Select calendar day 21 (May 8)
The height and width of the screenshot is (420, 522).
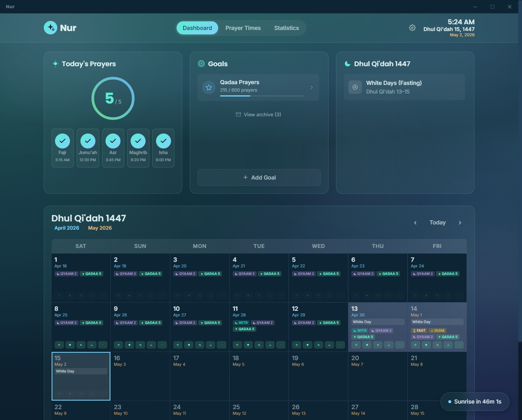[437, 376]
